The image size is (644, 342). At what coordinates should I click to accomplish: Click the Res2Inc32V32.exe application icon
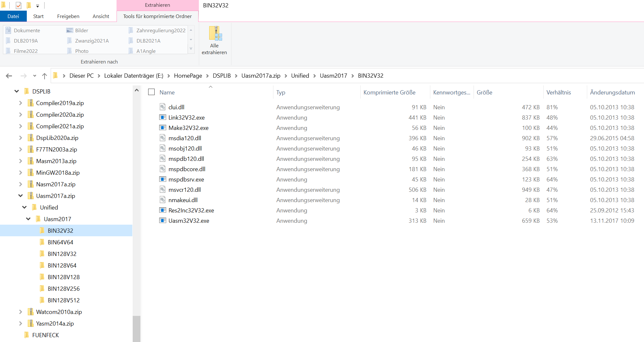[163, 210]
